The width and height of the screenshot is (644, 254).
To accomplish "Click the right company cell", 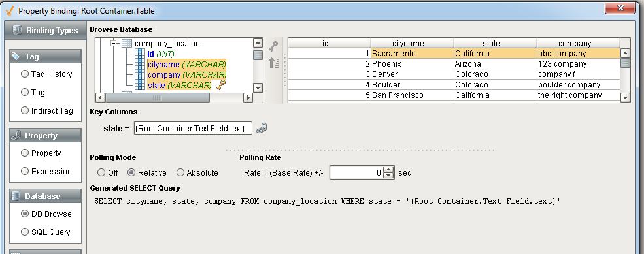I will pyautogui.click(x=578, y=95).
